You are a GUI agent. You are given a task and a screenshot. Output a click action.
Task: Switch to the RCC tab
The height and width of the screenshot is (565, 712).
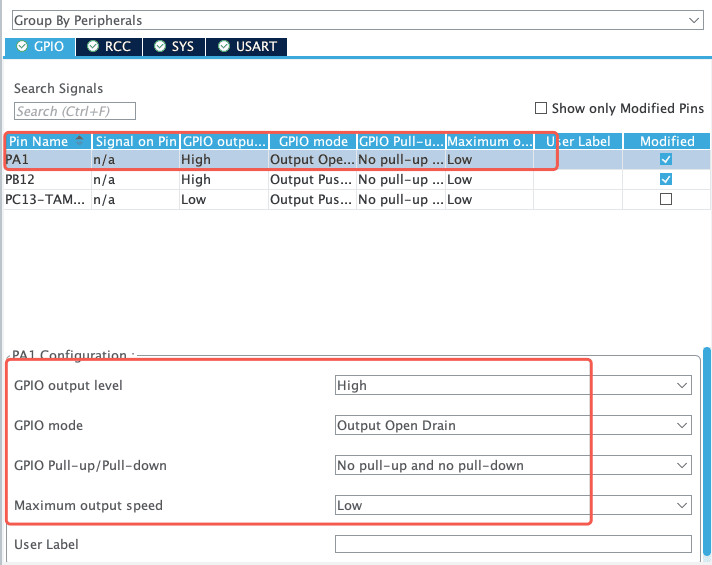108,46
